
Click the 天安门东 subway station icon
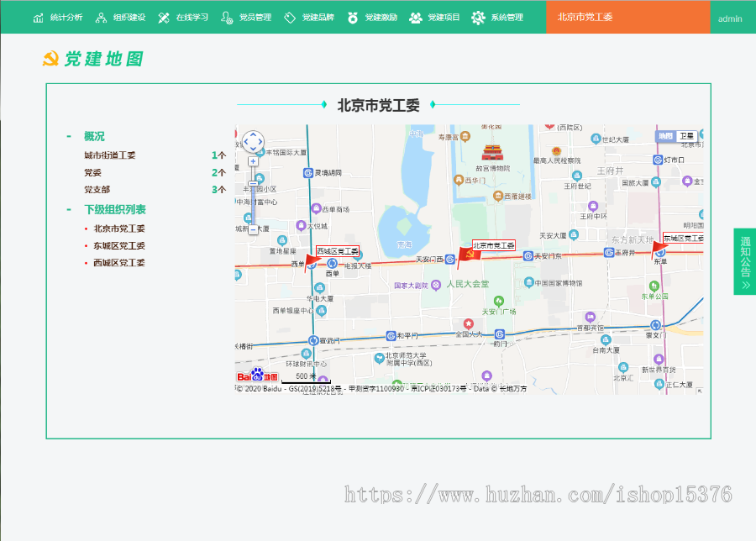pyautogui.click(x=528, y=256)
